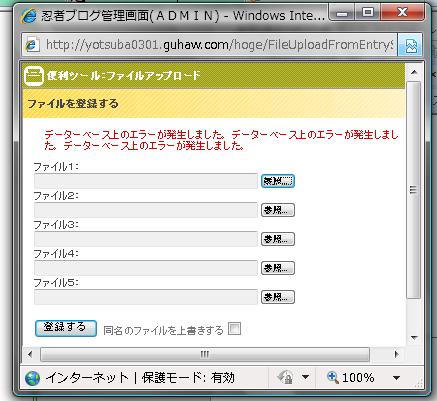Image resolution: width=437 pixels, height=401 pixels.
Task: Open the zoom level dropdown arrow
Action: pyautogui.click(x=396, y=378)
